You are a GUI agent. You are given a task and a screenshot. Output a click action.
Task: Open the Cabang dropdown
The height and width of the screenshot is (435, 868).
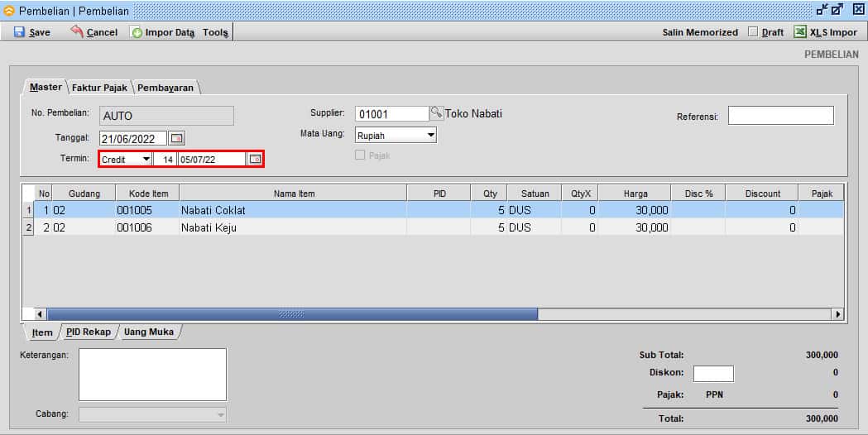pos(220,414)
